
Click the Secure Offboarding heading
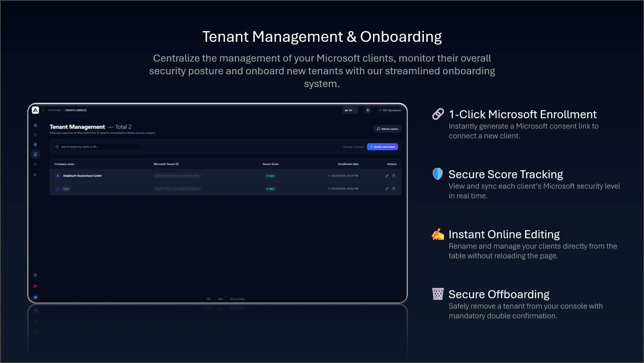click(x=499, y=294)
